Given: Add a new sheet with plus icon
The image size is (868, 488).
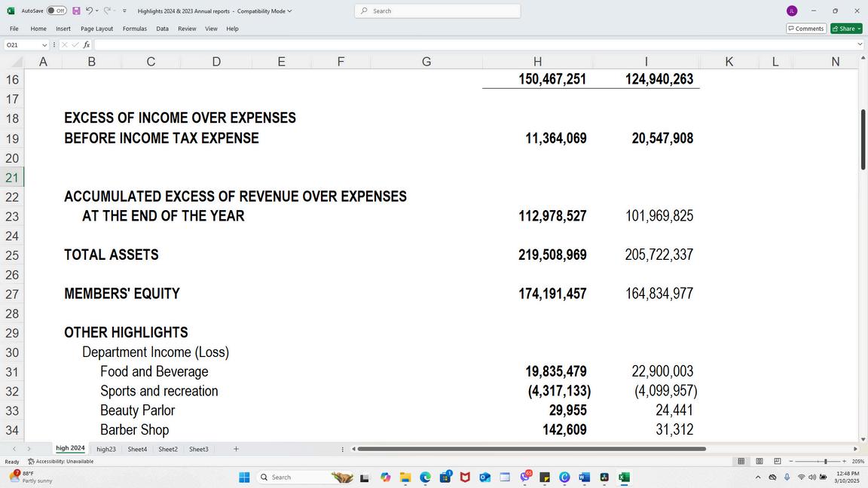Looking at the screenshot, I should tap(236, 450).
